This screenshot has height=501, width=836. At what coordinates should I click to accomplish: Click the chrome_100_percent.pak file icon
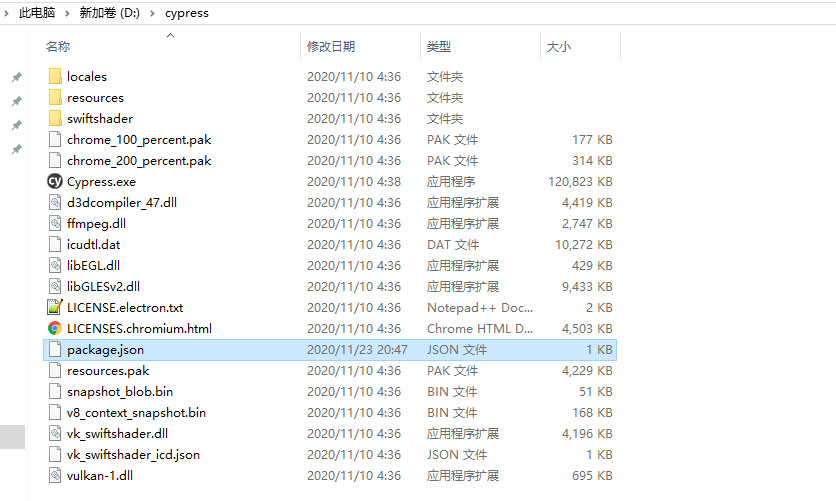(x=55, y=140)
